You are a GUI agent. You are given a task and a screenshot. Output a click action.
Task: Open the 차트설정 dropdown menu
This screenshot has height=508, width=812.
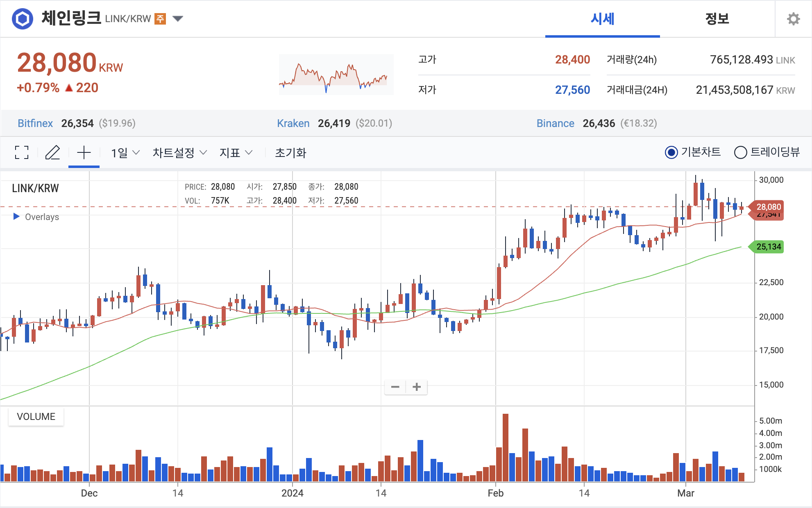179,153
